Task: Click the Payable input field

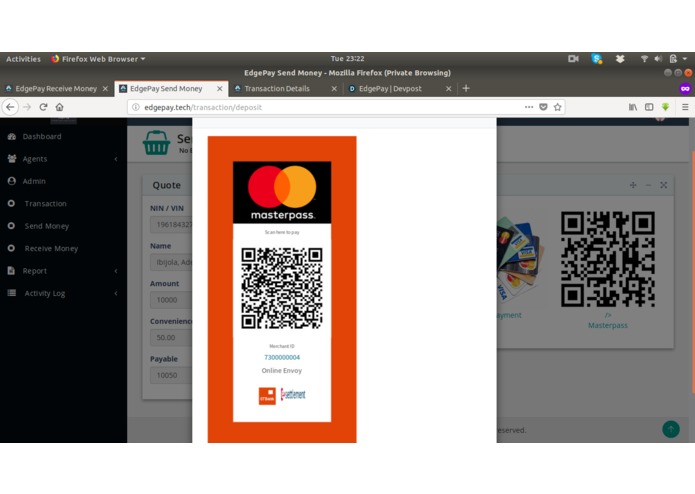Action: pyautogui.click(x=171, y=375)
